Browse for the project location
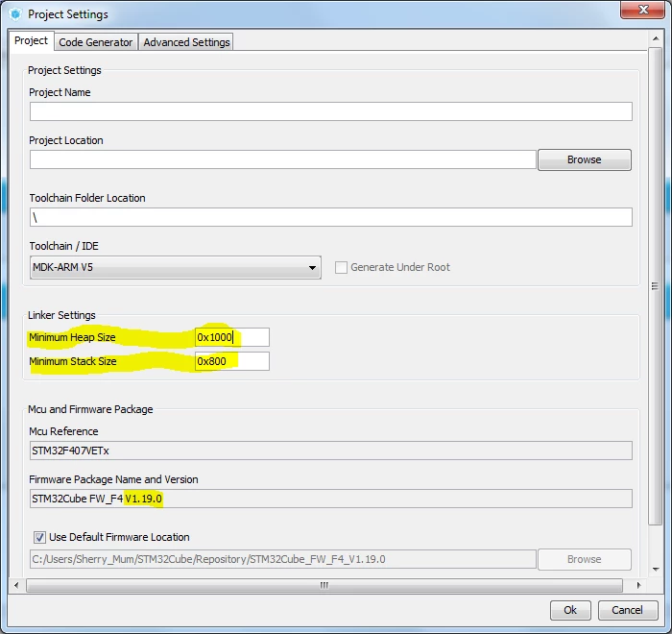Viewport: 672px width, 634px height. pos(584,159)
